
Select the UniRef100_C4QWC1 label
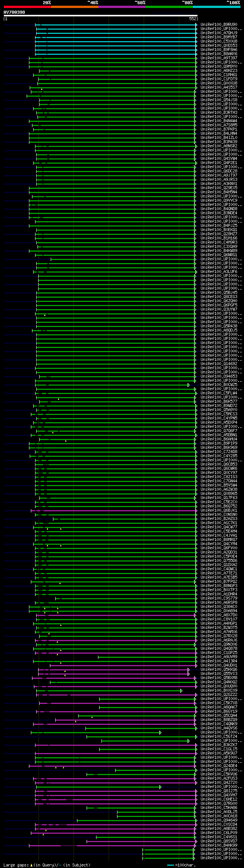pyautogui.click(x=219, y=569)
